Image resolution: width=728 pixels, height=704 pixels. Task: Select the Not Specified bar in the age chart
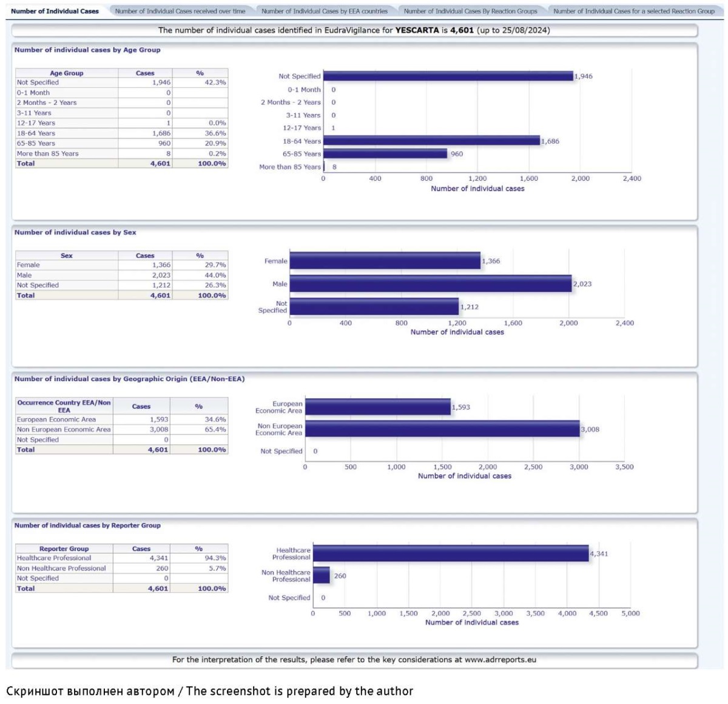448,76
